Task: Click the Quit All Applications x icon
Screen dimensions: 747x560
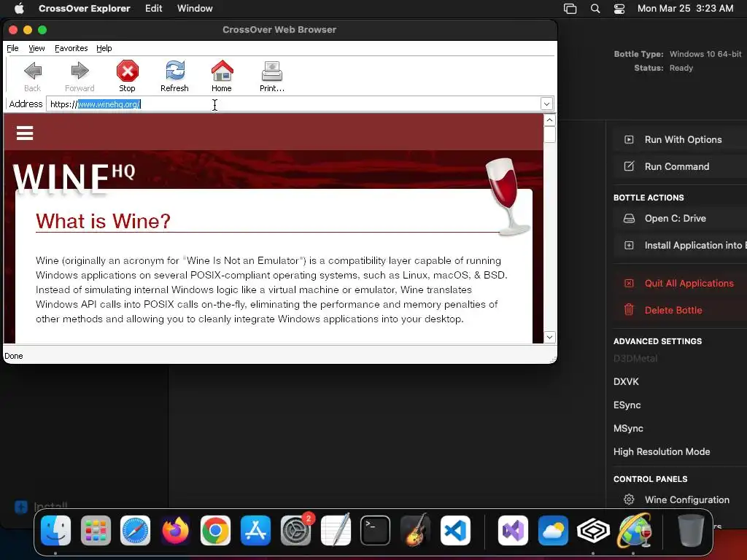Action: (x=629, y=284)
